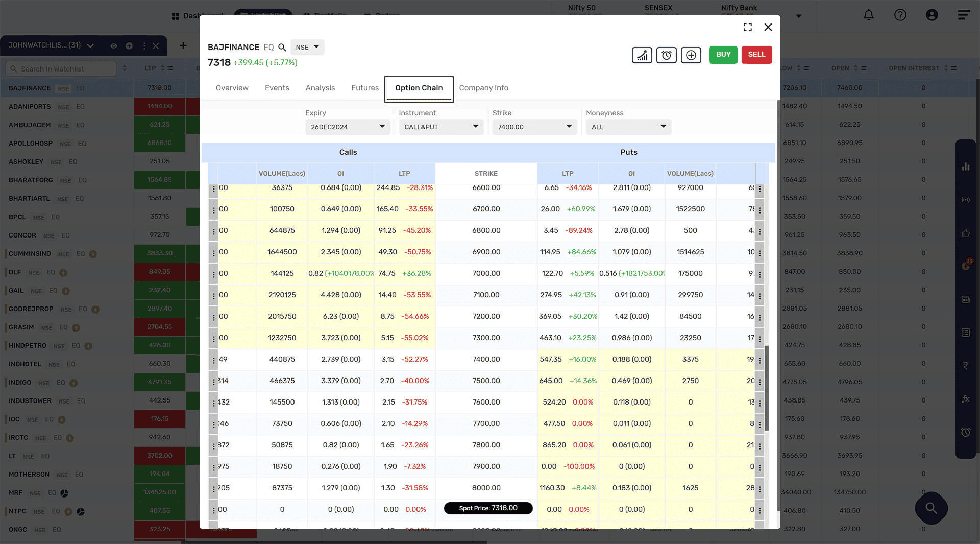Click the red SELL button
This screenshot has width=980, height=544.
coord(756,55)
